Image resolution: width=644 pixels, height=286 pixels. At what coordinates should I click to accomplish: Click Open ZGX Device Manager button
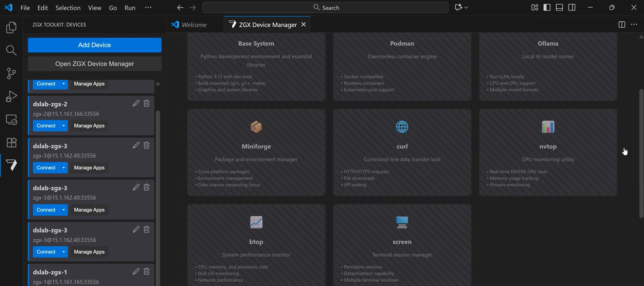(x=95, y=64)
